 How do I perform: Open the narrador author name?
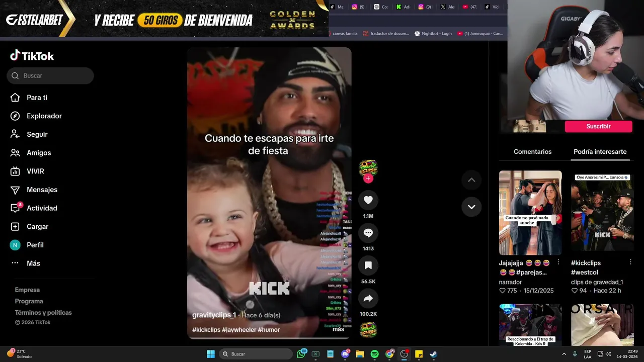click(x=510, y=282)
